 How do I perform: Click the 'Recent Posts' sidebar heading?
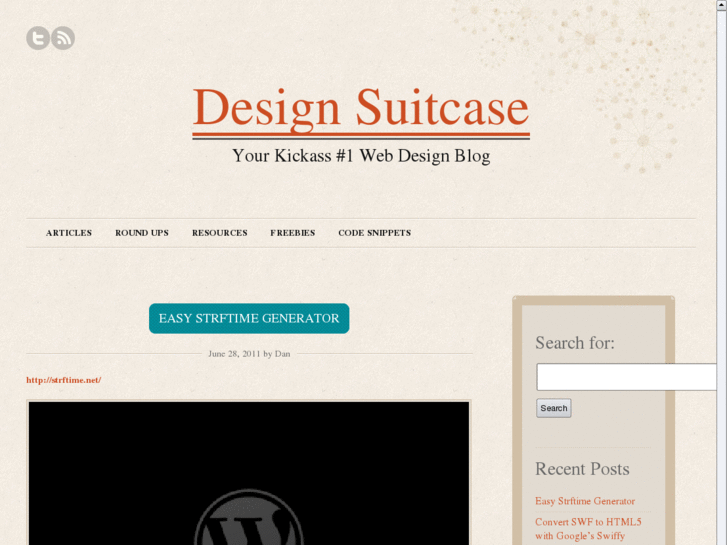(582, 468)
